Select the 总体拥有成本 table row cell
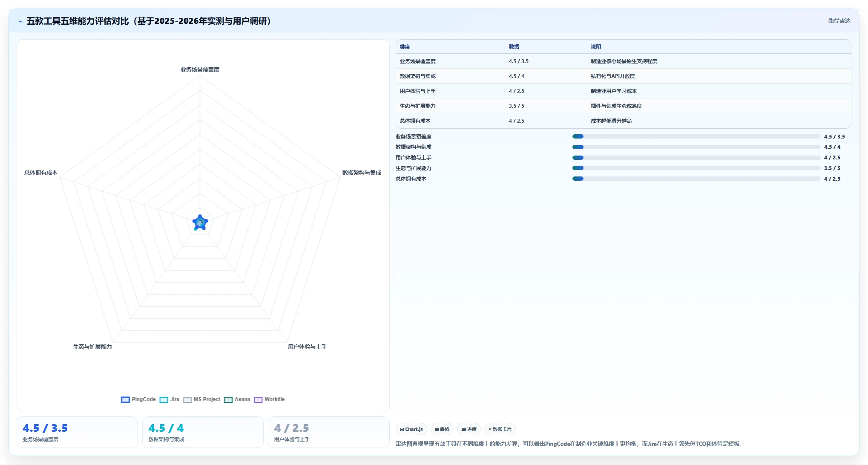This screenshot has width=868, height=465. [x=415, y=121]
